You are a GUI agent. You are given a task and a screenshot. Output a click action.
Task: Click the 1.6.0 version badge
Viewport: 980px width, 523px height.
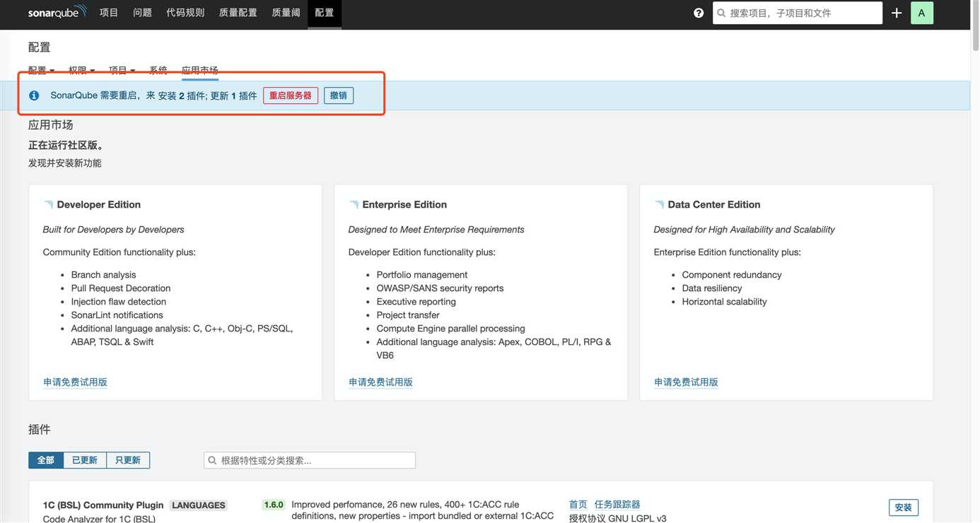tap(274, 505)
